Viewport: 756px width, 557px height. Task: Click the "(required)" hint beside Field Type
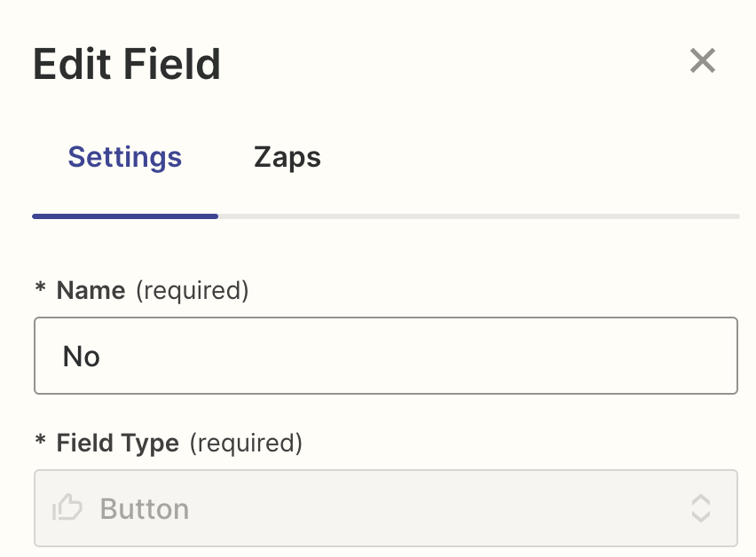click(x=246, y=443)
